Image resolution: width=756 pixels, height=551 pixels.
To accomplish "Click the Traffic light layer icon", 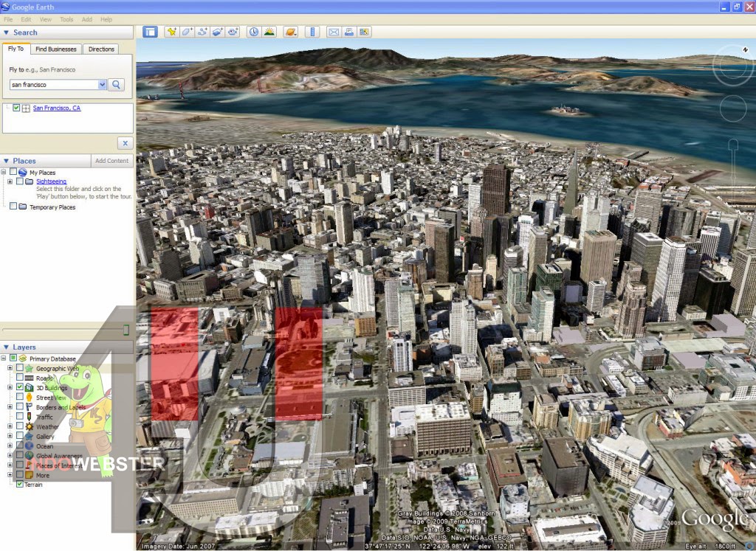I will 29,417.
